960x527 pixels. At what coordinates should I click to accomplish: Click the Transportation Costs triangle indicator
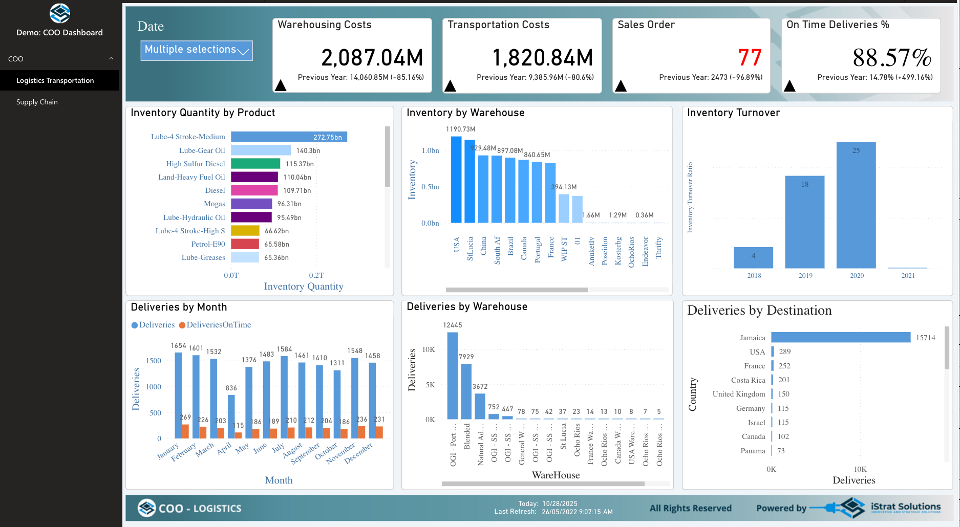450,86
